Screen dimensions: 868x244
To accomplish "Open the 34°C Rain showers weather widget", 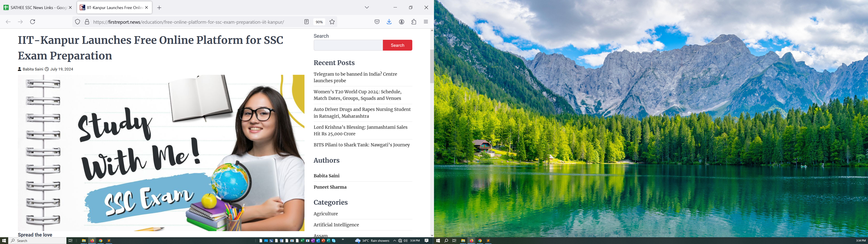I will point(372,241).
